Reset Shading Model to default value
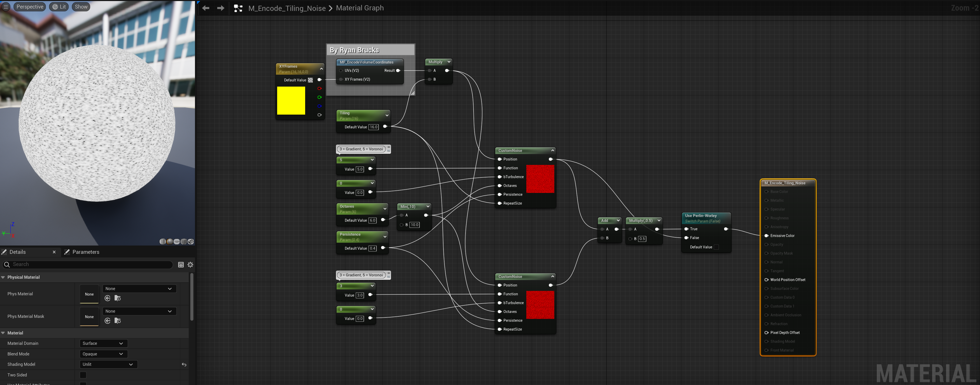Image resolution: width=980 pixels, height=385 pixels. click(x=184, y=365)
